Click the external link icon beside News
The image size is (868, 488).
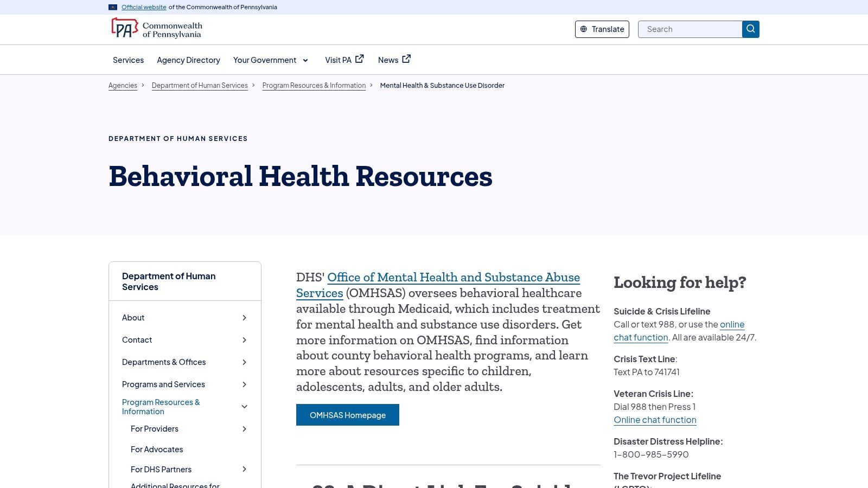(x=406, y=59)
